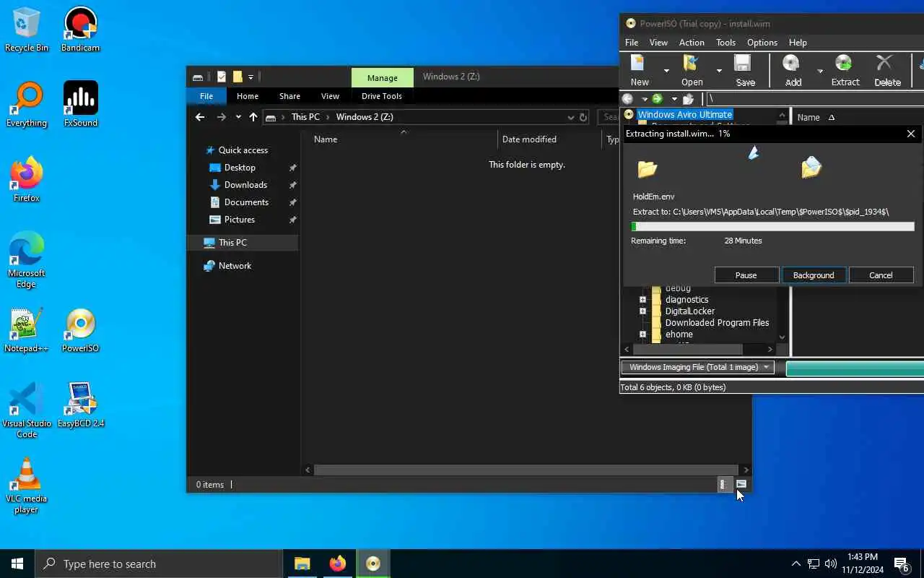Switch Explorer to details view icon

click(x=723, y=485)
